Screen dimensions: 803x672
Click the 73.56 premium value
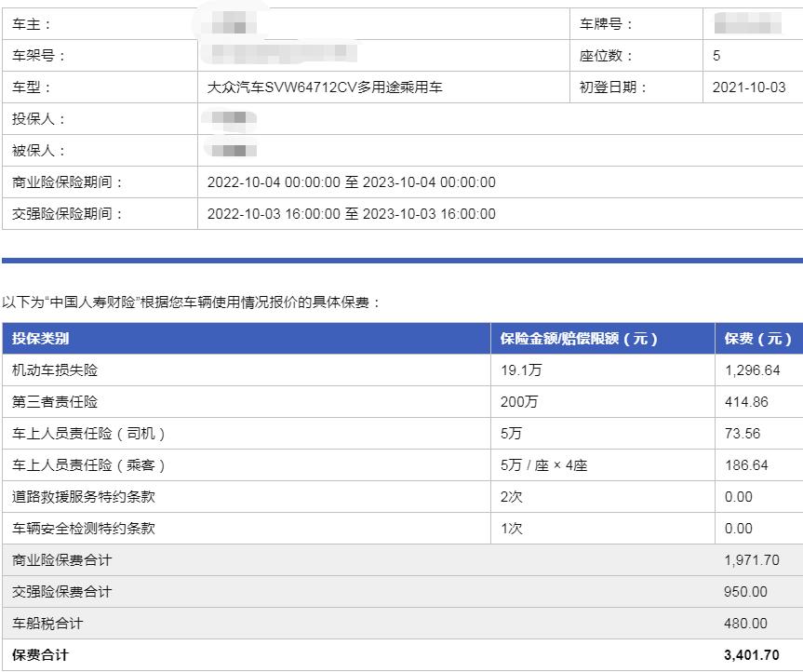[743, 434]
